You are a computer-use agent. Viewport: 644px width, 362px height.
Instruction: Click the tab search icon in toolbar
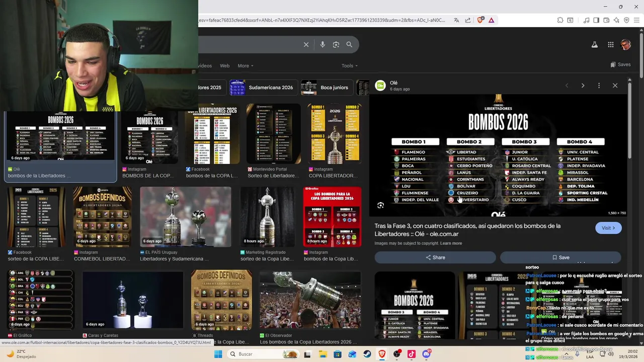pyautogui.click(x=570, y=20)
